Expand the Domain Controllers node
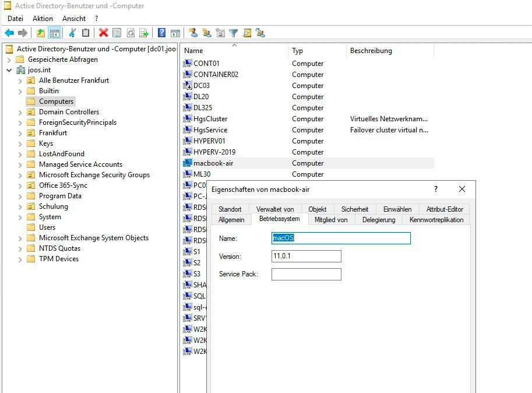This screenshot has height=393, width=532. click(20, 113)
